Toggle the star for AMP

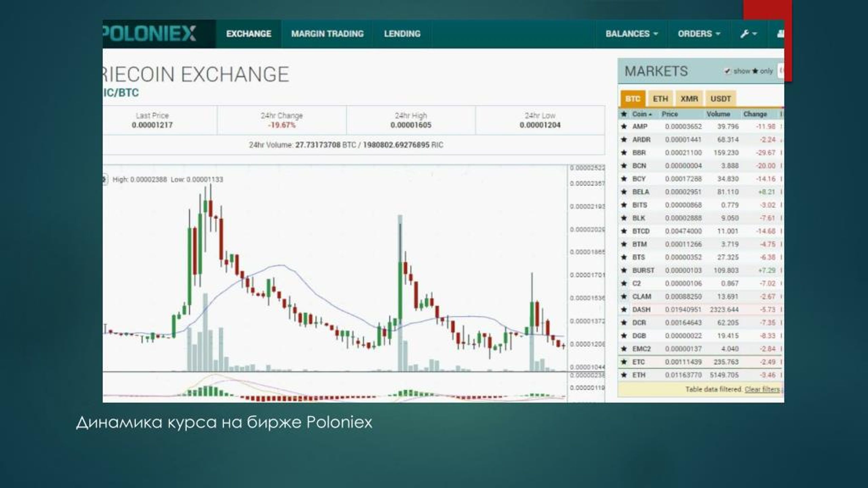pos(624,126)
